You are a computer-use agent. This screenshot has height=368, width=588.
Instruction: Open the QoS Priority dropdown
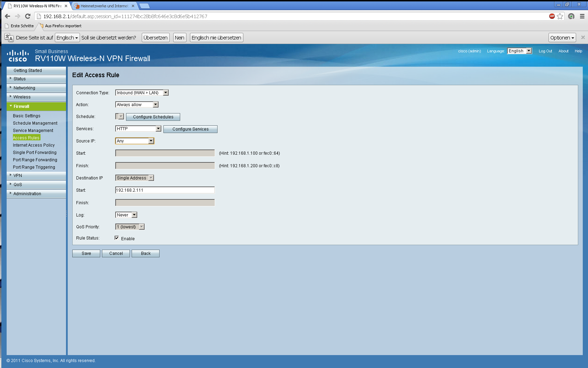coord(130,227)
